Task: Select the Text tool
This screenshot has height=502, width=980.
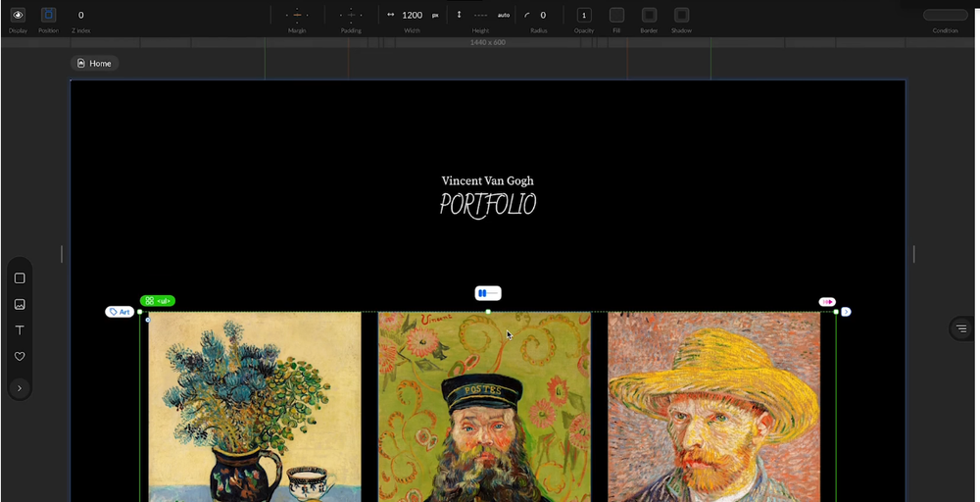Action: [x=20, y=330]
